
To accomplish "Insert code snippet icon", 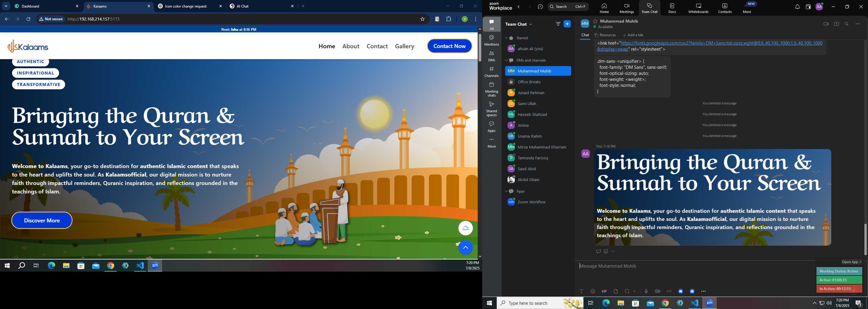I will point(669,291).
